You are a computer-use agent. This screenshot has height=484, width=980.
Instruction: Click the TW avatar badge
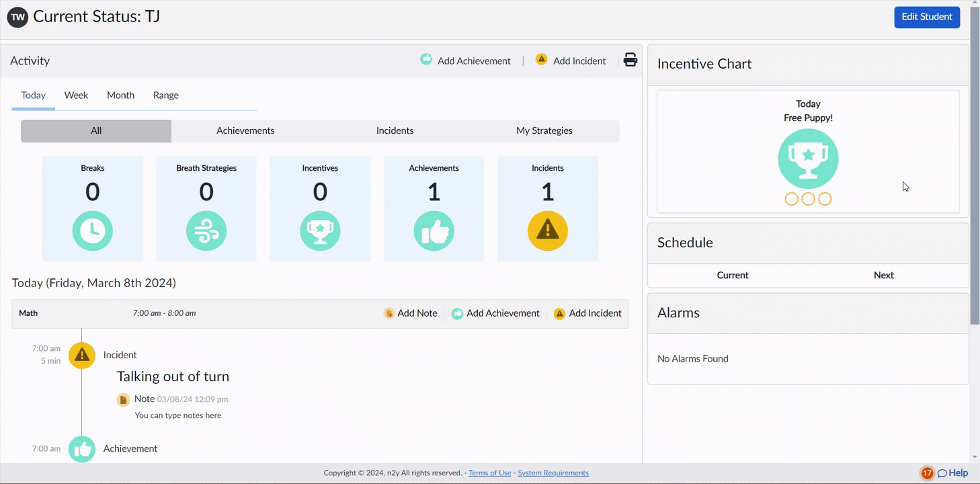(17, 17)
